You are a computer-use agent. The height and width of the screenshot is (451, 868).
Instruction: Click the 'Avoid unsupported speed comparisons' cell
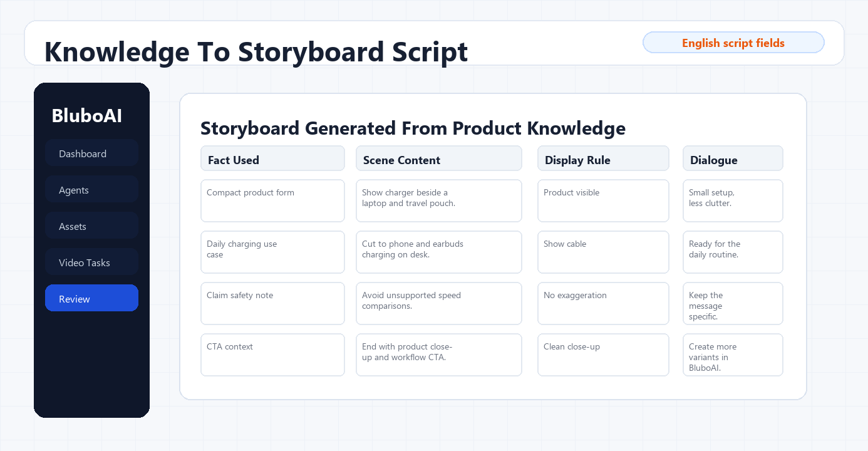coord(438,304)
